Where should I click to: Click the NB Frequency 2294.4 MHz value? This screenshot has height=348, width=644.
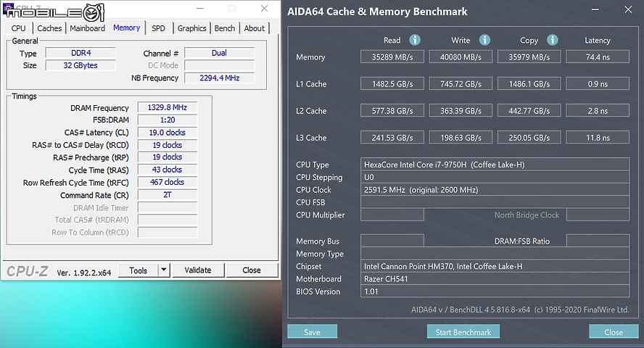pos(219,78)
